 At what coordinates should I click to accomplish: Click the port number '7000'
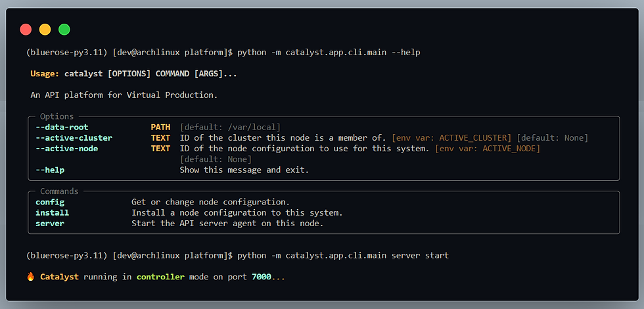click(262, 277)
